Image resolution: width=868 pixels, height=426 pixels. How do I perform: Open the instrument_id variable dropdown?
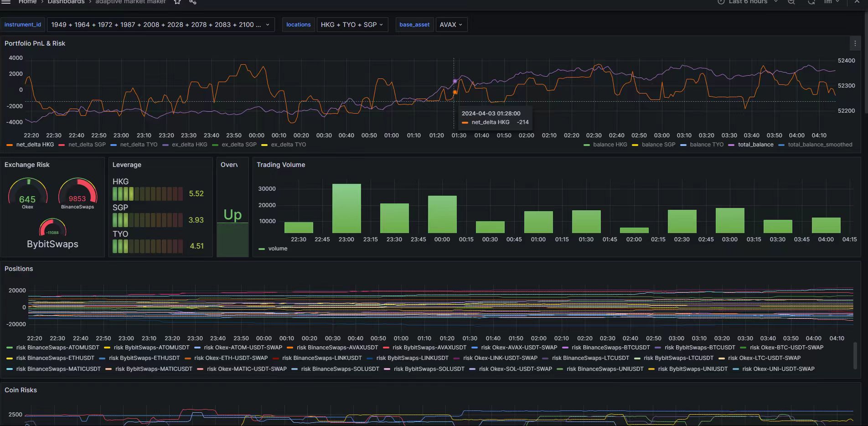[160, 25]
